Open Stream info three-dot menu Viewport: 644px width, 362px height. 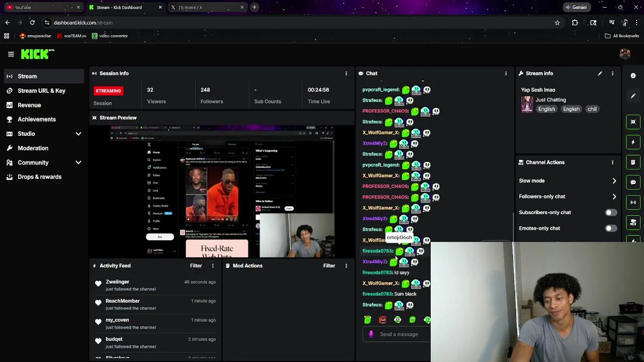click(612, 73)
